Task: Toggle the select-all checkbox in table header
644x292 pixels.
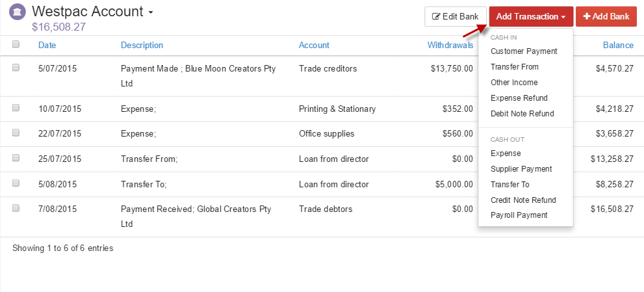Action: [16, 44]
